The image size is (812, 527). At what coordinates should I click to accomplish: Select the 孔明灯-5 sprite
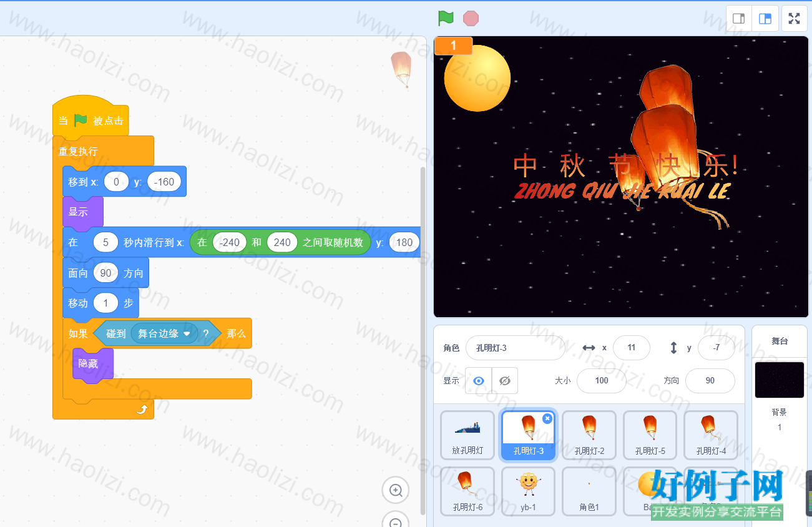click(x=650, y=435)
